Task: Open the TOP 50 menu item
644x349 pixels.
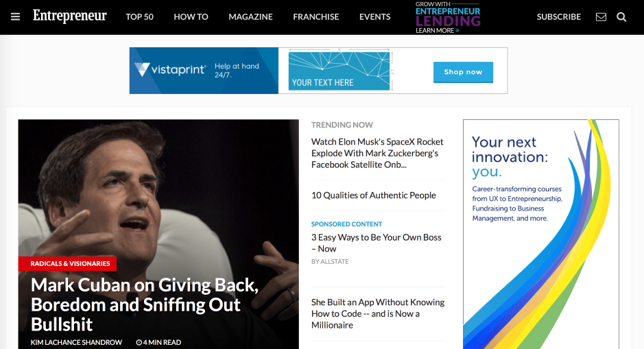Action: click(x=139, y=17)
